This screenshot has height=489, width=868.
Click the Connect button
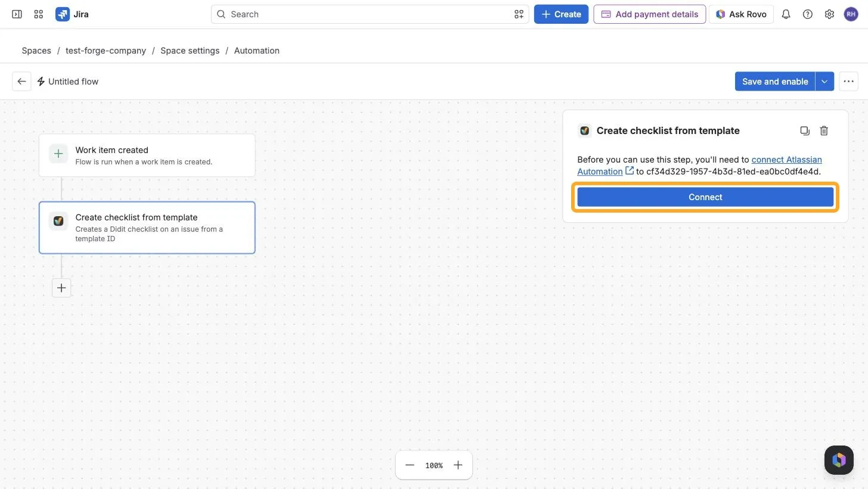click(x=705, y=197)
